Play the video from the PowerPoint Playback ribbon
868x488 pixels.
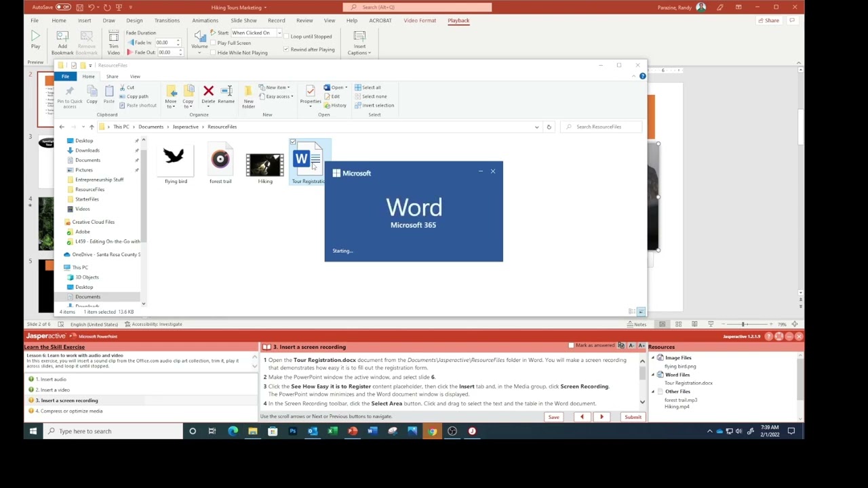pyautogui.click(x=35, y=39)
